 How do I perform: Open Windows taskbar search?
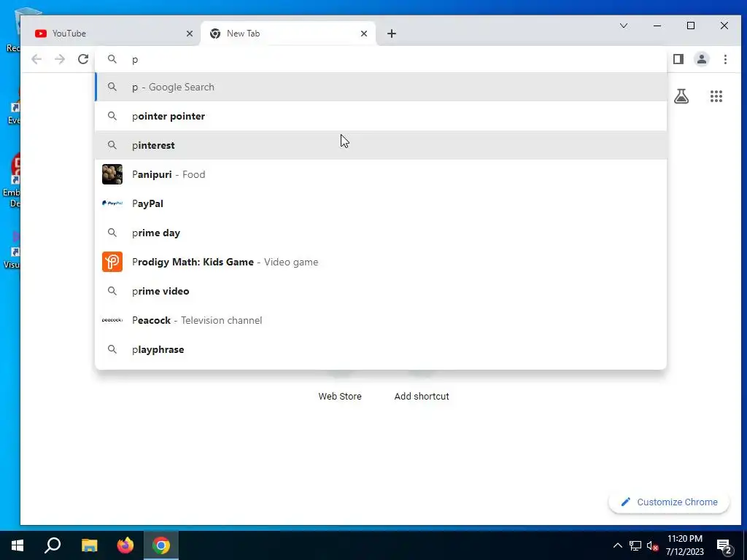(x=53, y=545)
